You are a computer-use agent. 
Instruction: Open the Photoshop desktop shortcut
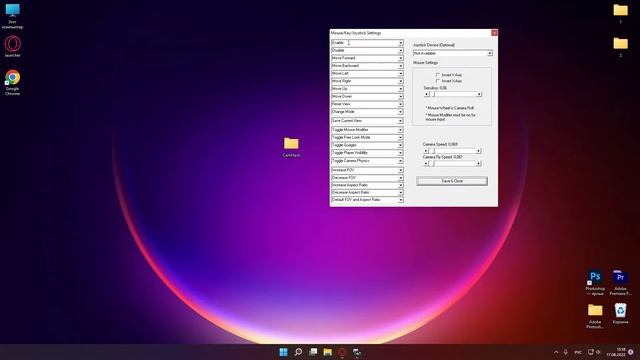(x=595, y=282)
